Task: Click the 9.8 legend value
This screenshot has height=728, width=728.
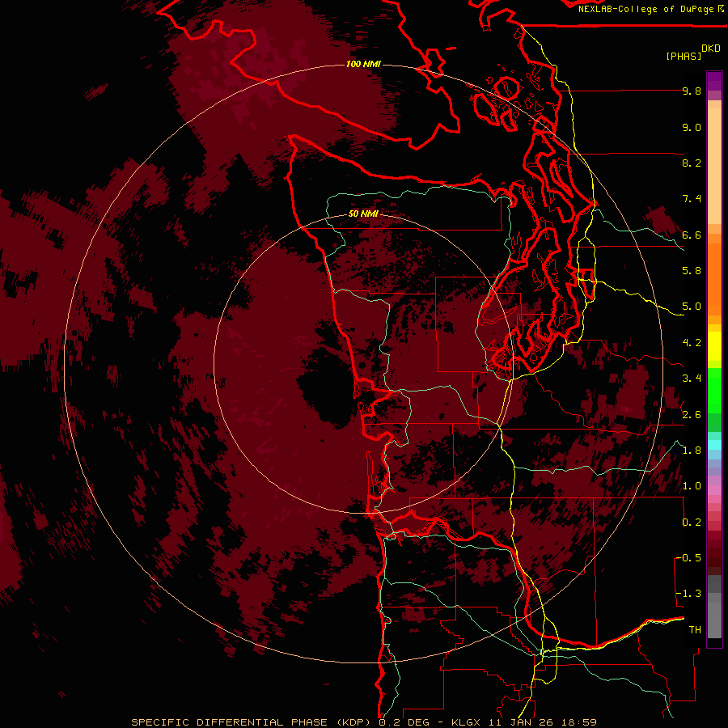Action: coord(692,91)
